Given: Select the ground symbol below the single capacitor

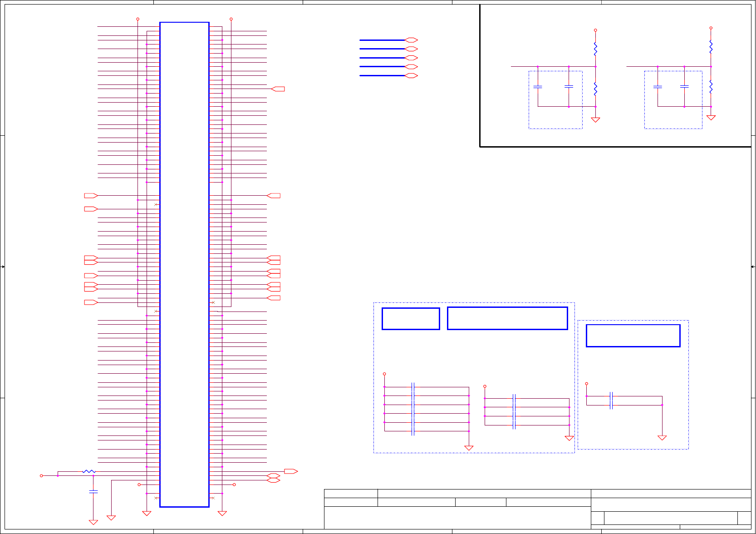Looking at the screenshot, I should coord(662,438).
